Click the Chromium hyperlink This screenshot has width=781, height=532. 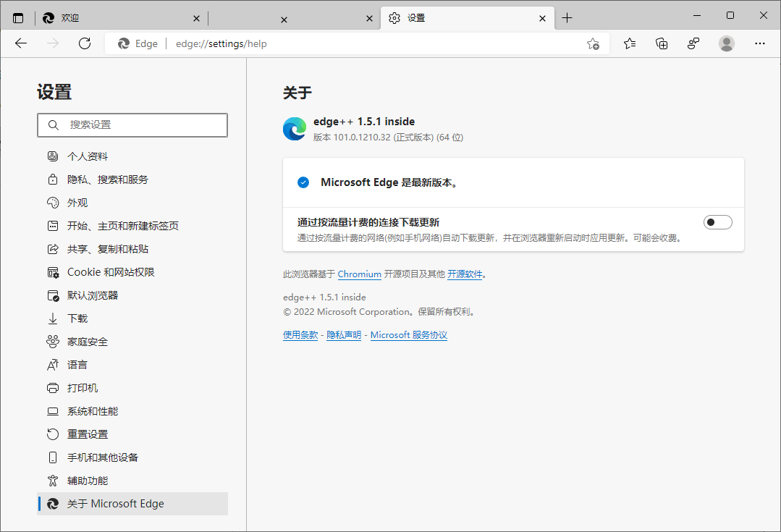coord(359,274)
